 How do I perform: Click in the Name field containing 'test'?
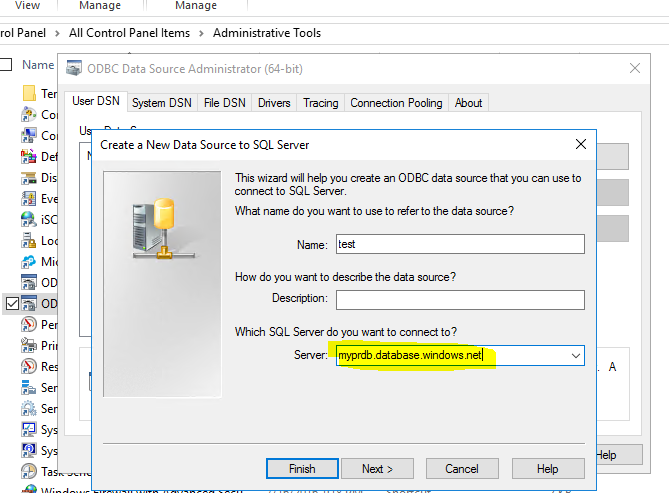(460, 244)
